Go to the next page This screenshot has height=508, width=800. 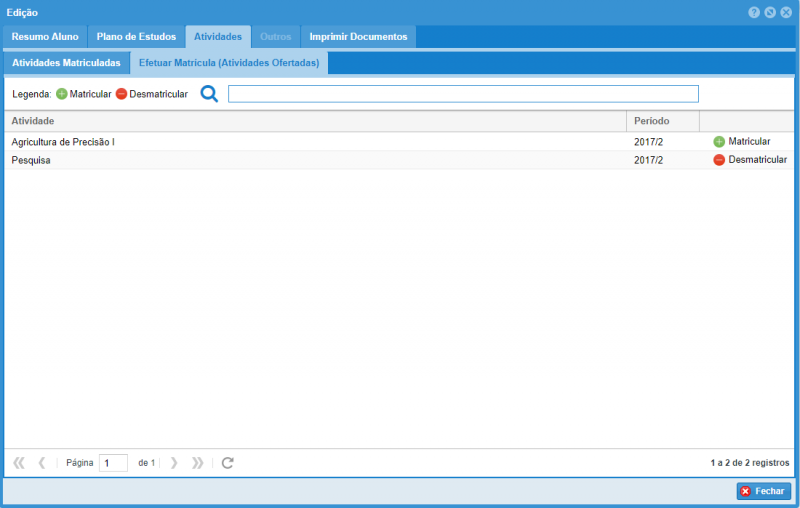pyautogui.click(x=174, y=463)
